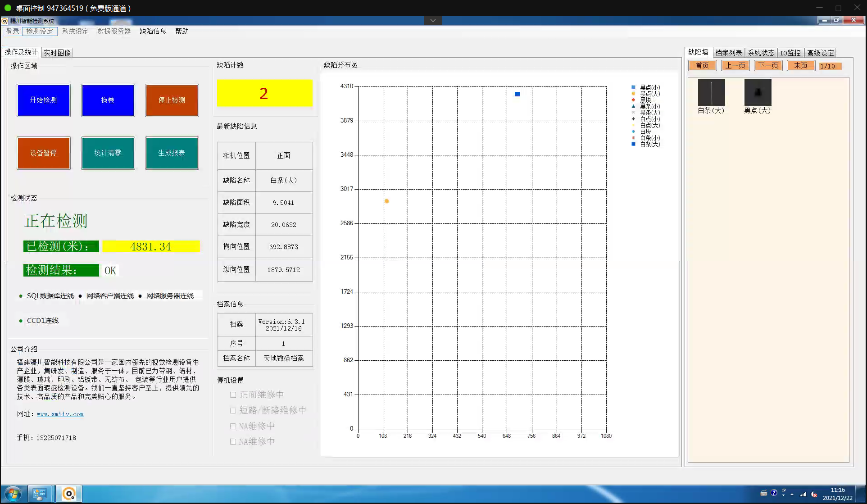Check the 短路/断路维修中 checkbox
Viewport: 867px width, 504px height.
(x=233, y=410)
